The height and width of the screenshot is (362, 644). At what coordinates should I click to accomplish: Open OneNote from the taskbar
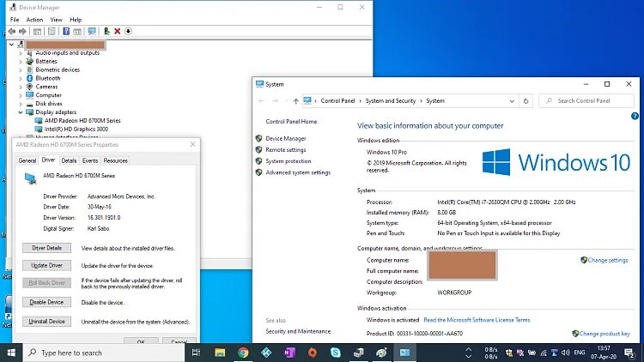click(289, 353)
